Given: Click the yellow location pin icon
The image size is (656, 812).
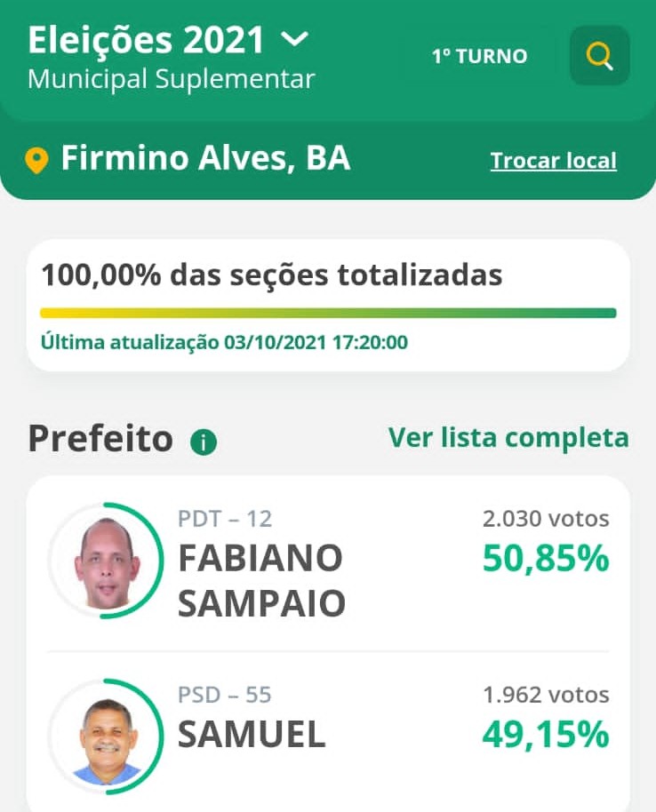Looking at the screenshot, I should [x=36, y=160].
